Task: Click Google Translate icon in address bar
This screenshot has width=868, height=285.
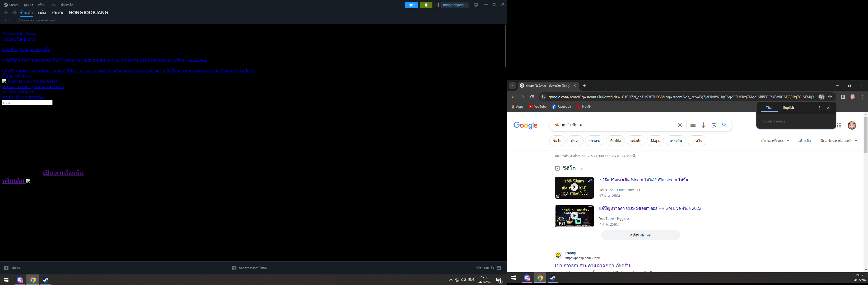Action: click(822, 97)
